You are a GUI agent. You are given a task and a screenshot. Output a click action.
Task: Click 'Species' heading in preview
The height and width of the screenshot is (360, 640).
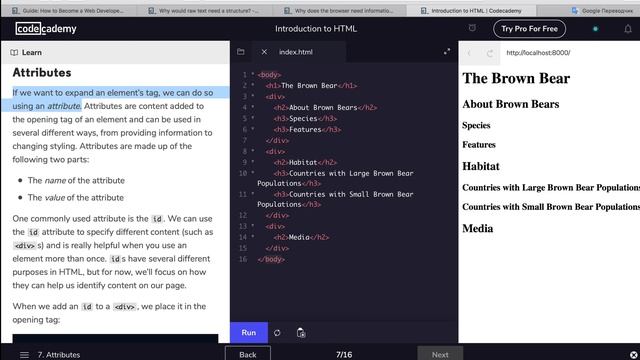(x=476, y=125)
